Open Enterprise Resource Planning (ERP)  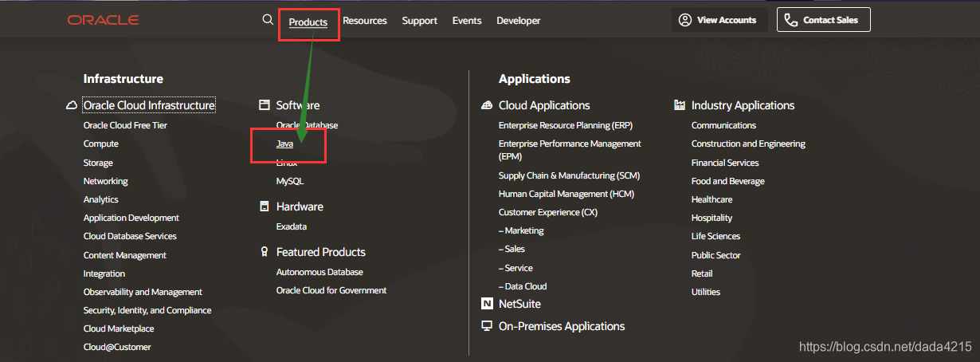(x=565, y=125)
